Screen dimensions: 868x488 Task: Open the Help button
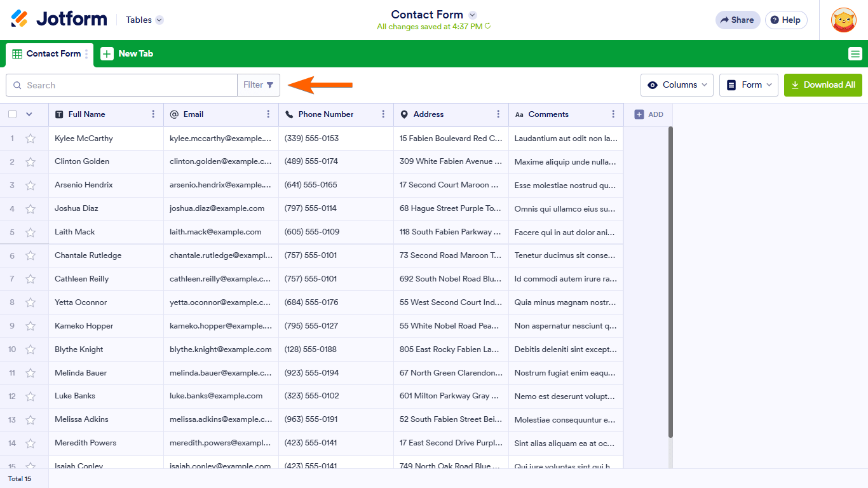coord(786,20)
